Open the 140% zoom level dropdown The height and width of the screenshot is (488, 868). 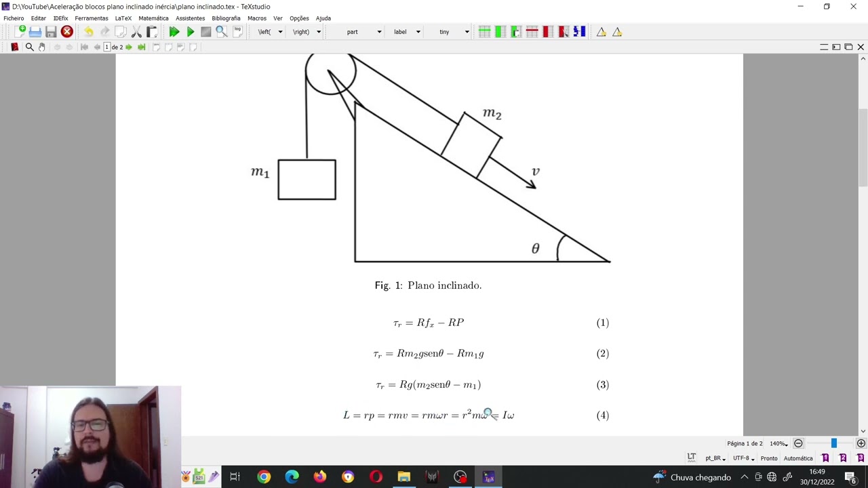click(x=778, y=443)
